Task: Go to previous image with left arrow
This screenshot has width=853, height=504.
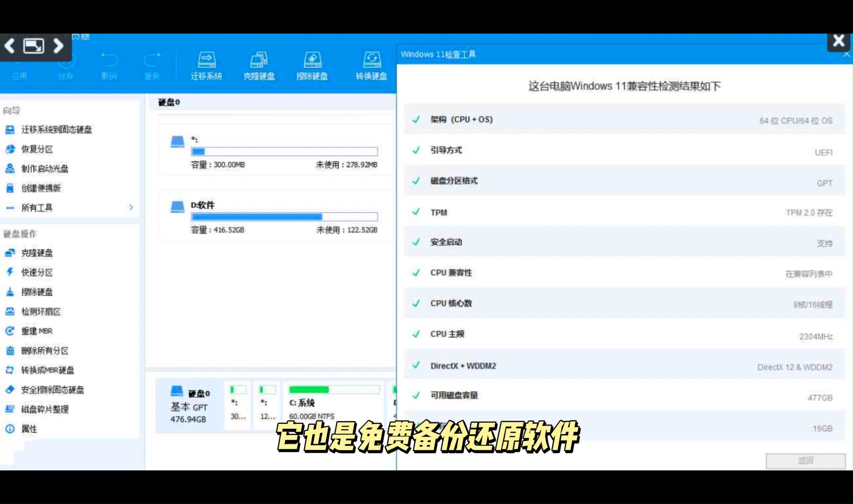Action: coord(10,46)
